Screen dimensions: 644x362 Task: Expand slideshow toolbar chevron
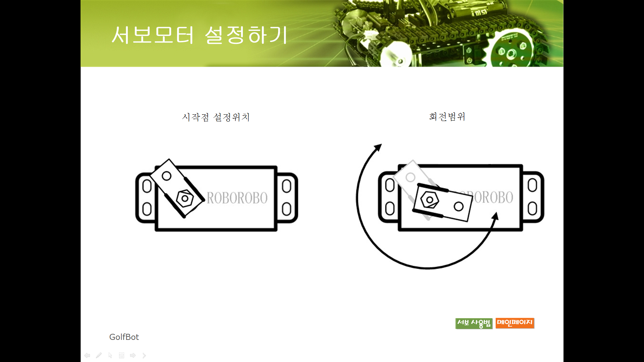(x=144, y=355)
